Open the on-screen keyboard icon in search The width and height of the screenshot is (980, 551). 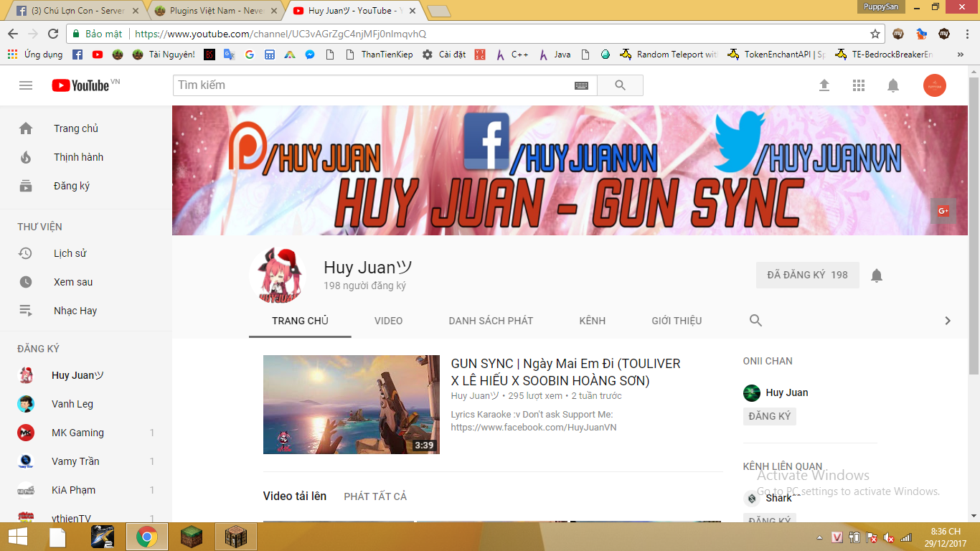(x=581, y=85)
